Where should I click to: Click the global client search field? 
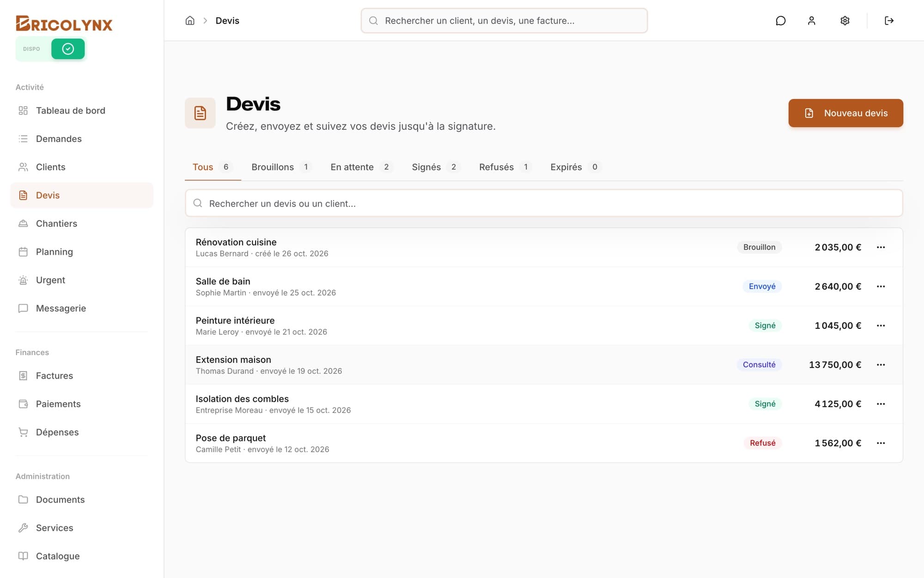click(x=504, y=20)
